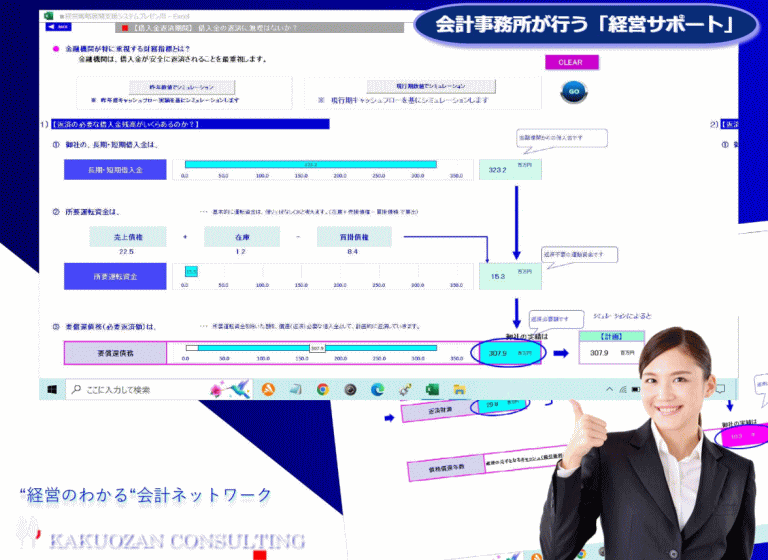Click the 売上債権 box
This screenshot has width=768, height=560.
coord(128,237)
